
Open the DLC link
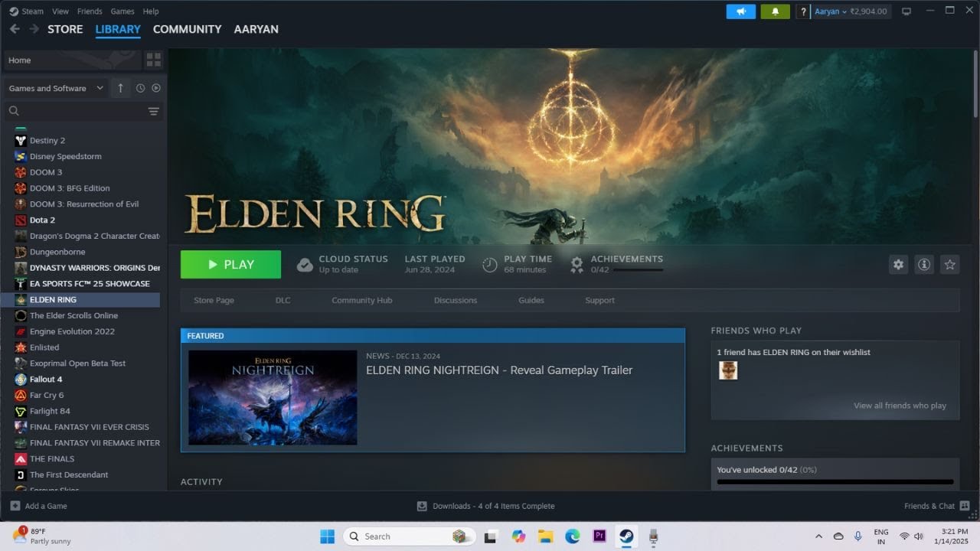(x=283, y=300)
